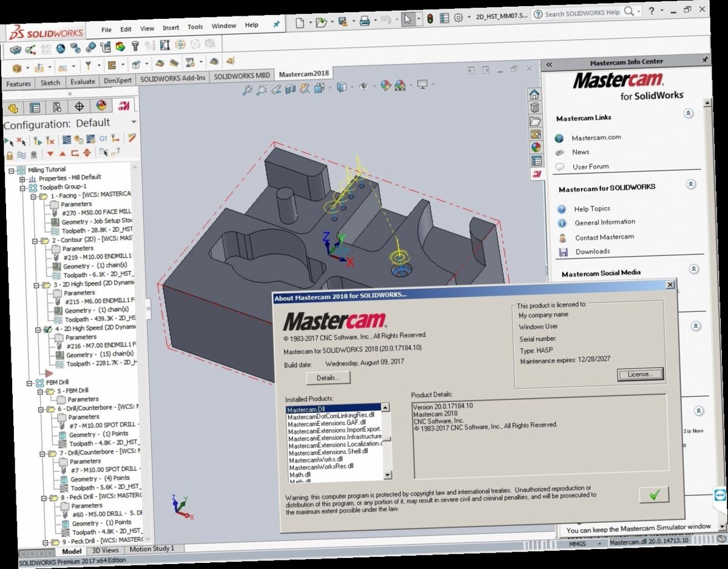This screenshot has height=569, width=728.
Task: Click the Search SOLIDWORKS Help field
Action: pos(583,13)
